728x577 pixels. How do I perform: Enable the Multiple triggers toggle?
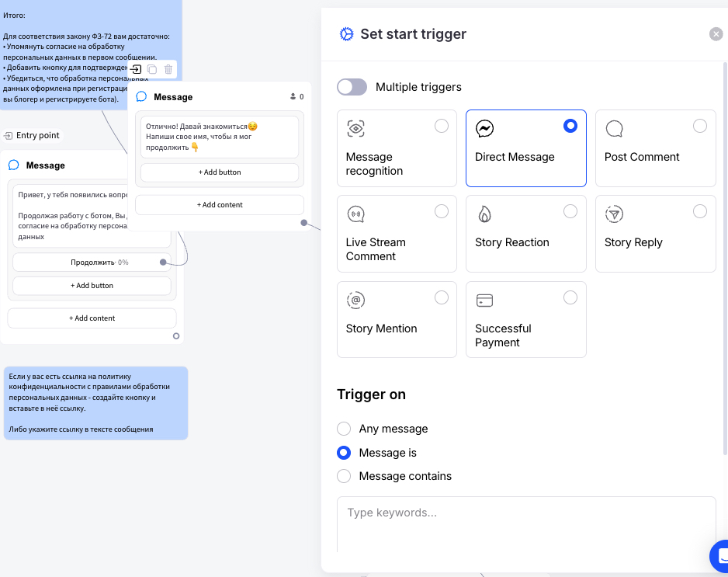point(352,87)
